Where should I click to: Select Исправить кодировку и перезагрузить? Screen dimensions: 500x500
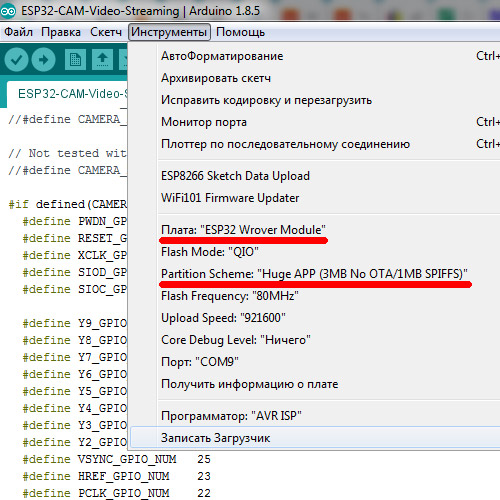coord(313,100)
